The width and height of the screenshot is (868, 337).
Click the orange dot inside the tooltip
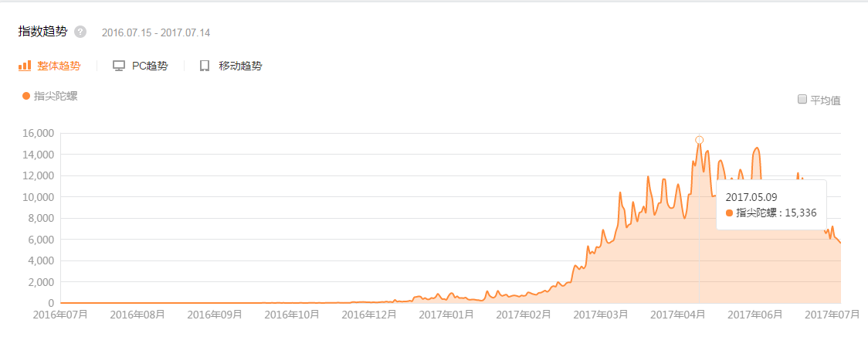tap(730, 213)
